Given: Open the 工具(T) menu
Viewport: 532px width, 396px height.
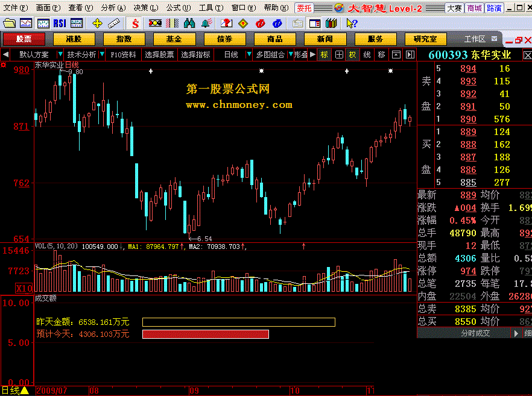Looking at the screenshot, I should (211, 7).
